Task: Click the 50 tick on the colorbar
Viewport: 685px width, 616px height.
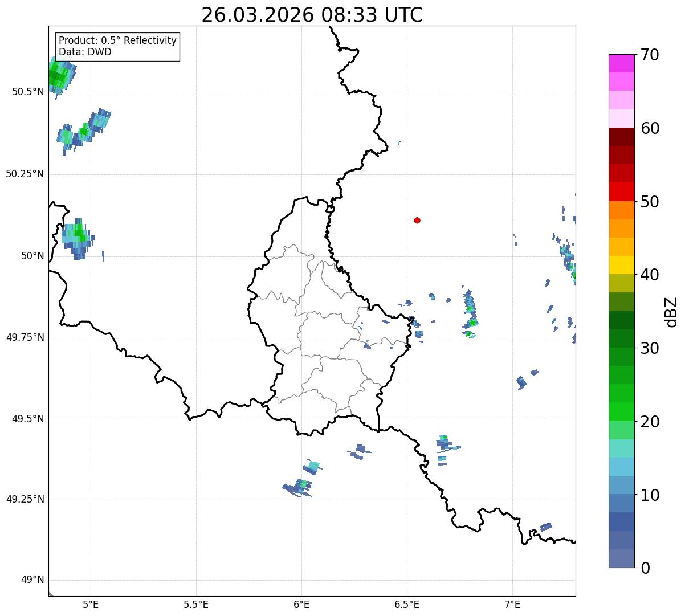Action: click(x=650, y=202)
